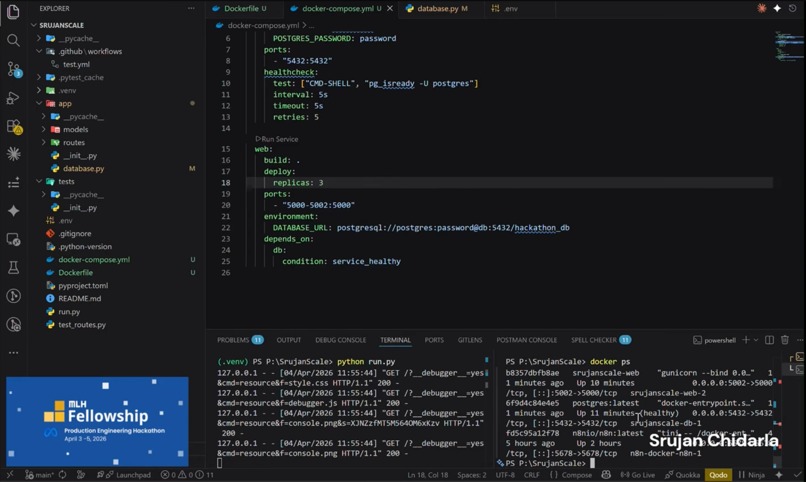Click Ln 18, Col 18 position indicator
This screenshot has height=482, width=806.
[428, 475]
